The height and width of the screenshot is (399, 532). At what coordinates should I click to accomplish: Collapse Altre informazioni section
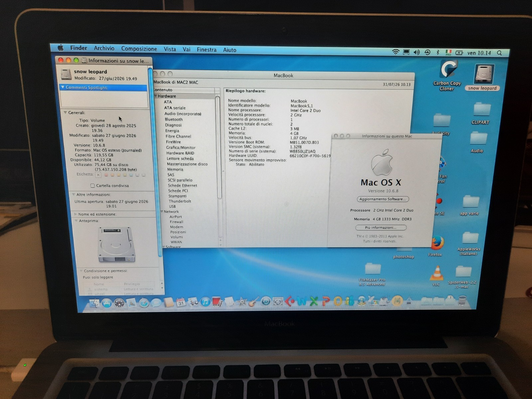coord(73,195)
